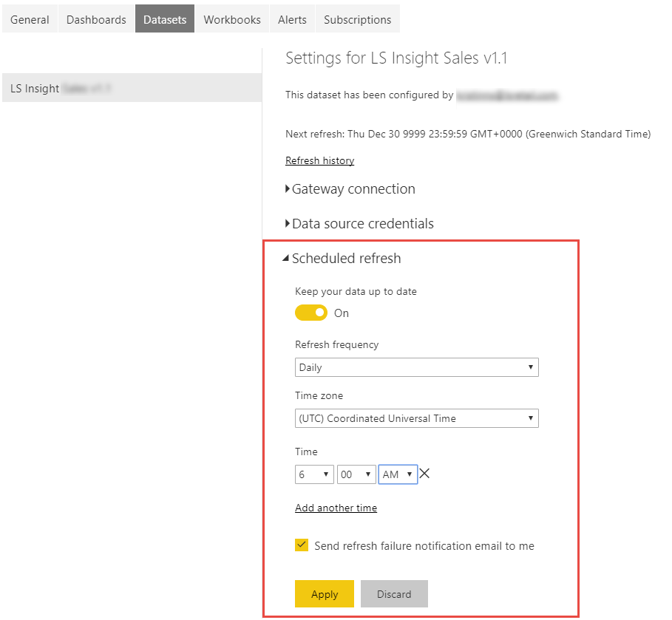Switch the AM/PM selector
This screenshot has width=672, height=620.
click(x=398, y=474)
